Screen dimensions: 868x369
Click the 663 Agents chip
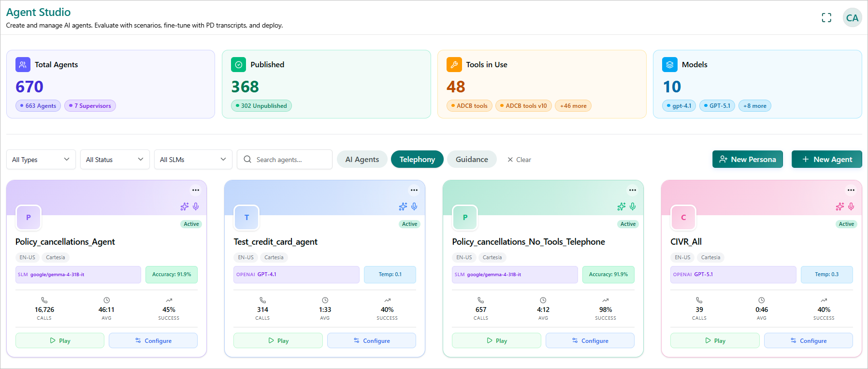(x=38, y=106)
